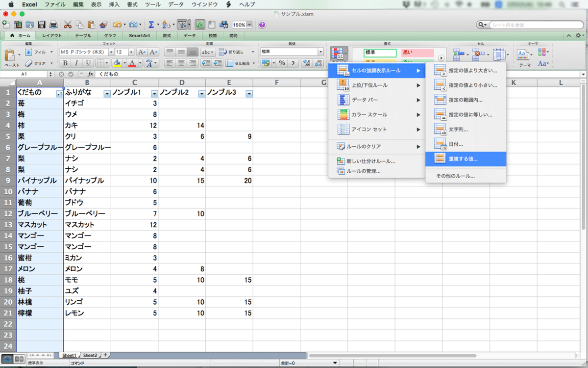Switch to Sheet2 tab
This screenshot has height=368, width=588.
(90, 355)
